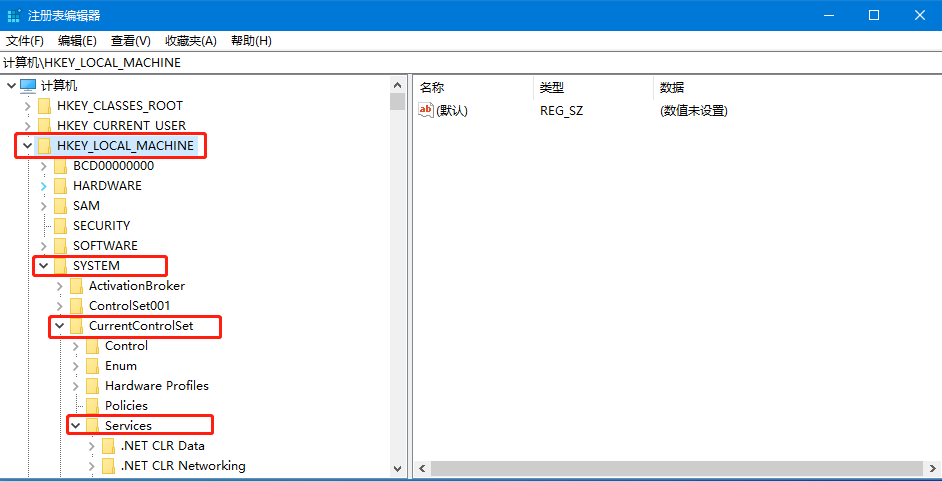Click the HKEY_CLASSES_ROOT folder icon
The height and width of the screenshot is (481, 942).
click(44, 106)
